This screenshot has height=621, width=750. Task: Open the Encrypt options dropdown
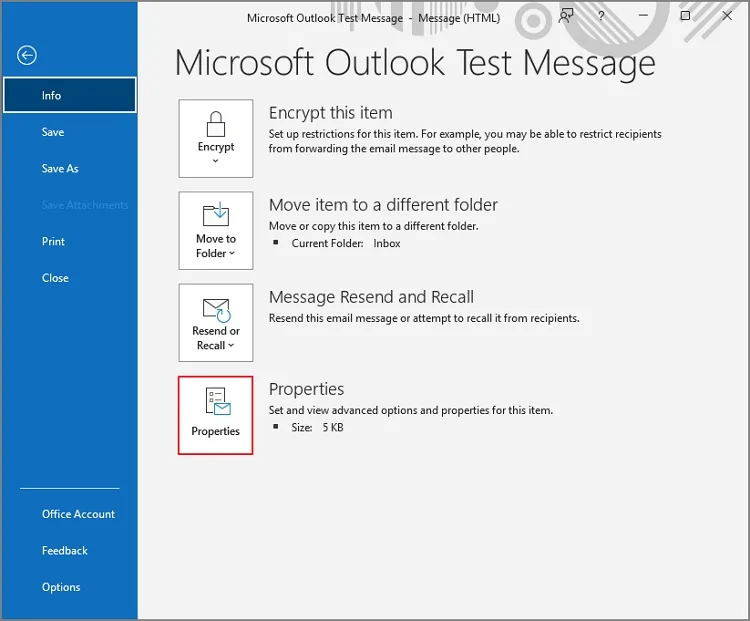point(216,139)
